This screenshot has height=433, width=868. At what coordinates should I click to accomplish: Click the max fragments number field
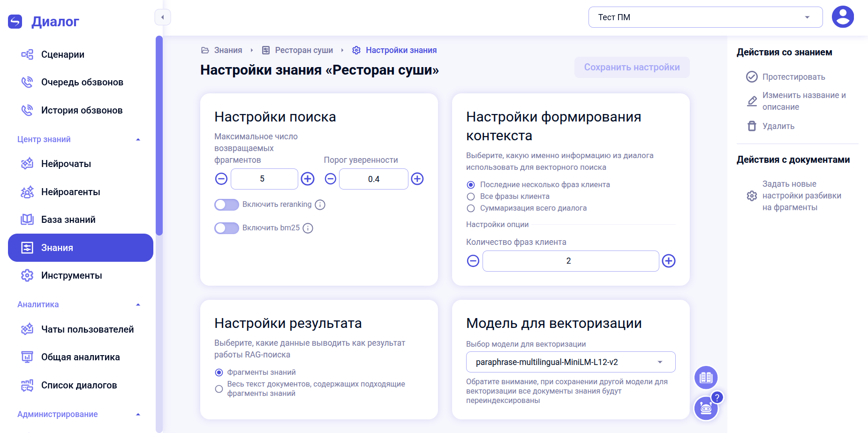264,179
